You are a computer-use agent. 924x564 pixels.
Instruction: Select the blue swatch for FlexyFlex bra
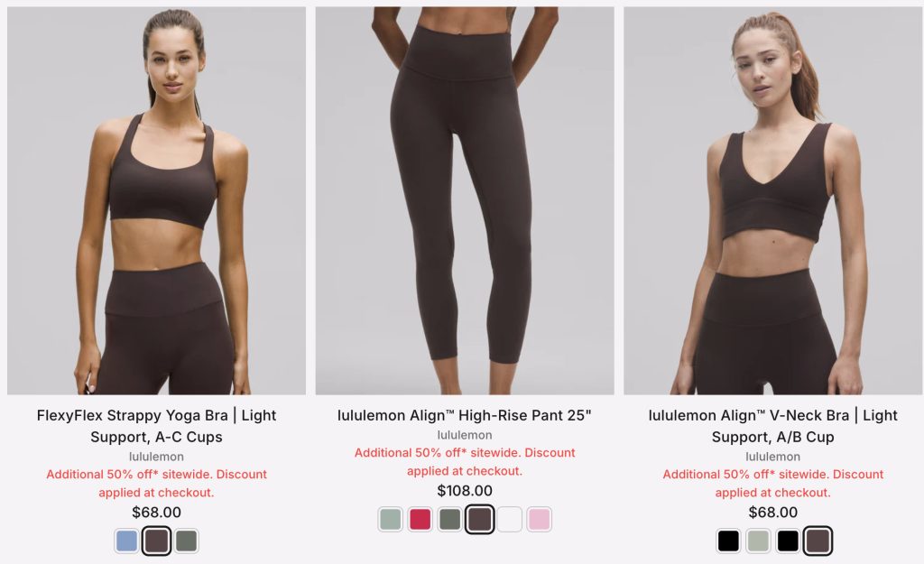[126, 541]
